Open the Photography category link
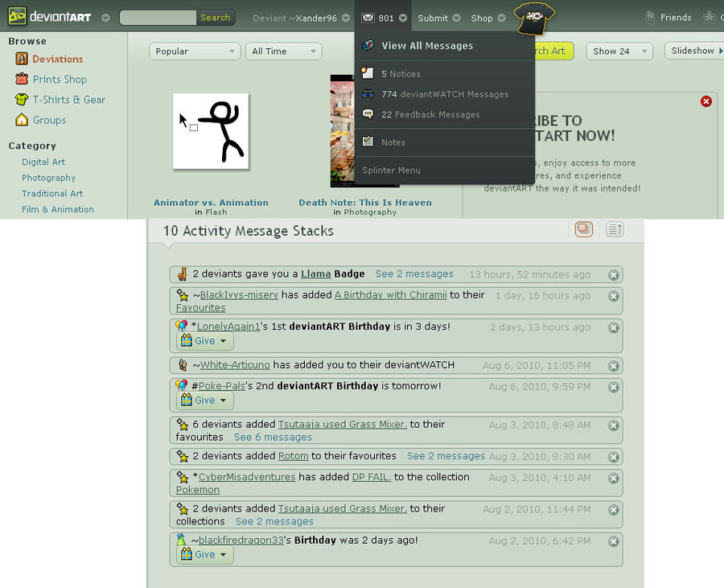Screen dimensions: 724x588 tap(48, 177)
